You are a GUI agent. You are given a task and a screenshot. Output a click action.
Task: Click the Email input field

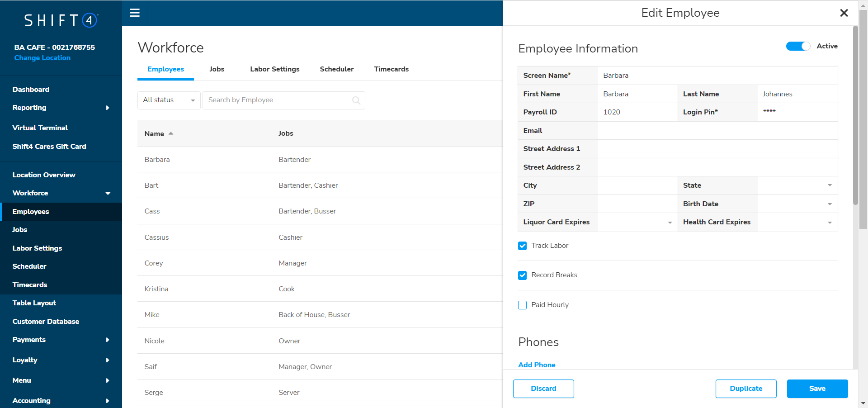(x=717, y=131)
